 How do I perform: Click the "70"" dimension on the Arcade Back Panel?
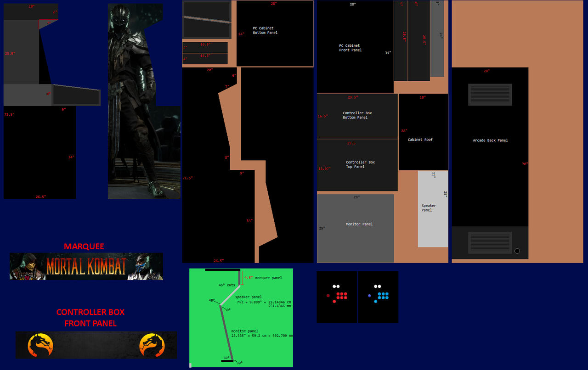[525, 164]
